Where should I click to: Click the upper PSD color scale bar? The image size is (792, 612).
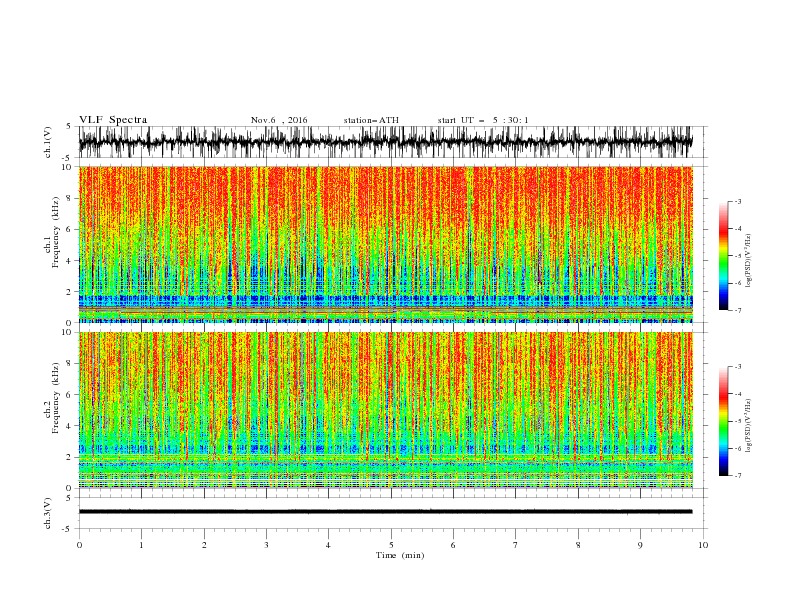coord(723,256)
